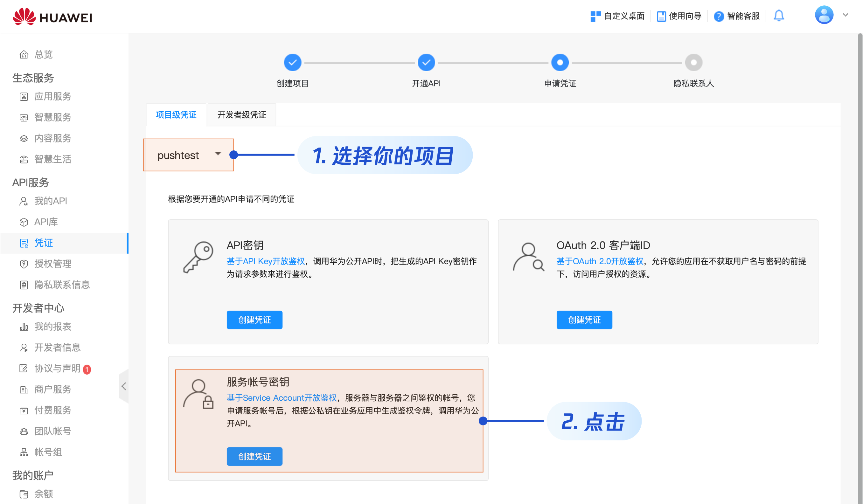The image size is (863, 504).
Task: Click the 隐私联系人 step circle
Action: 693,63
